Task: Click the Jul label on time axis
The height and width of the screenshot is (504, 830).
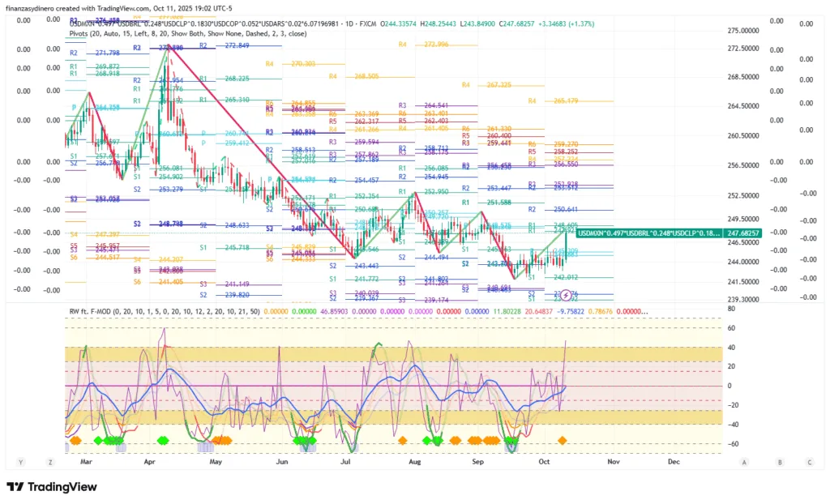Action: [345, 460]
